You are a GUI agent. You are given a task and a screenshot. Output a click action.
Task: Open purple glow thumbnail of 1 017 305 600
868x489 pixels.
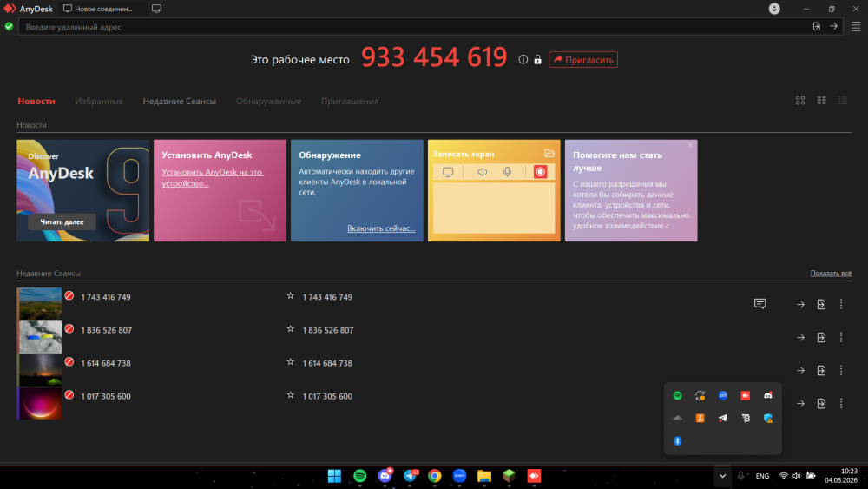tap(39, 403)
